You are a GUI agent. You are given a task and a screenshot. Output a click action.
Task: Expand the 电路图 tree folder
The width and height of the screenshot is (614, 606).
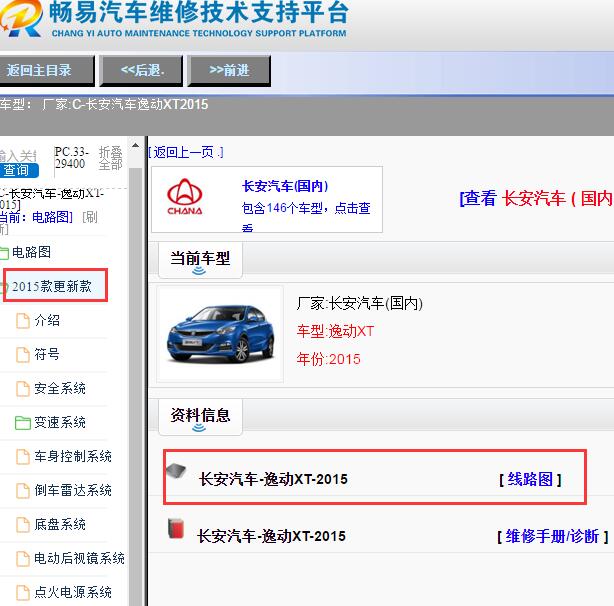coord(32,252)
